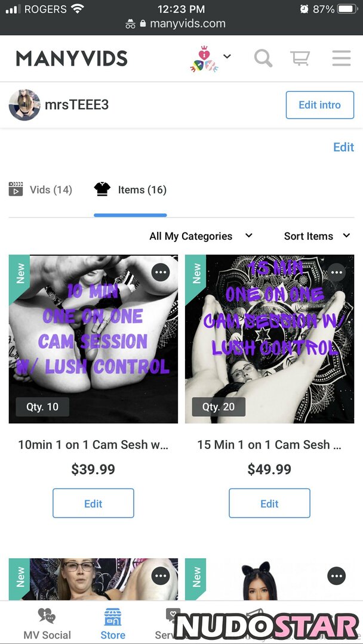363x644 pixels.
Task: Open the three-dot menu on 15 Min item
Action: pos(337,273)
